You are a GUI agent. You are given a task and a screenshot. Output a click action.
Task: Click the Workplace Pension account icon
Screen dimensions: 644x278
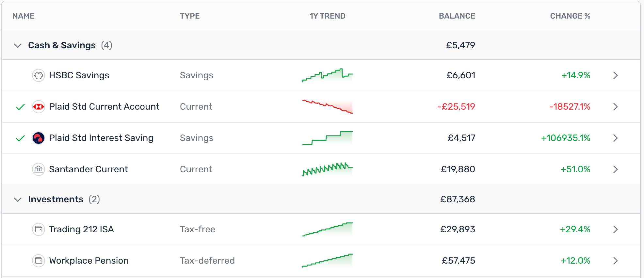pyautogui.click(x=39, y=260)
